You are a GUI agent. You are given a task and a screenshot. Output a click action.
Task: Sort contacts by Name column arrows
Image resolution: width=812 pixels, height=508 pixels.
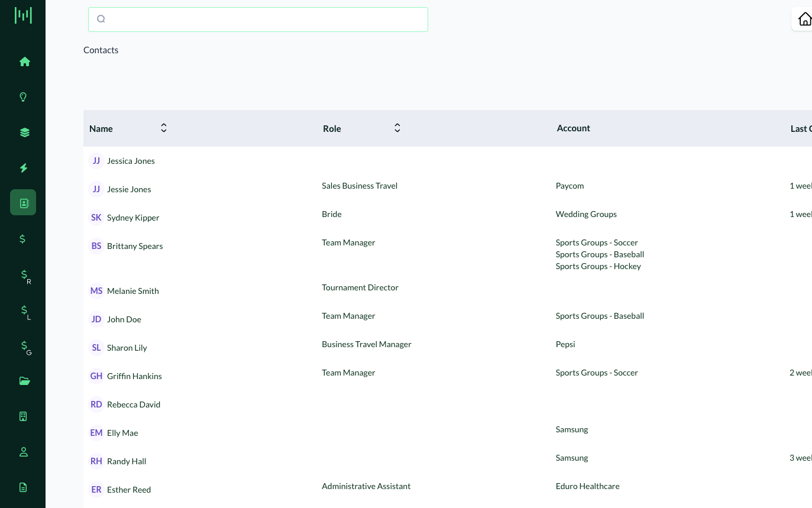point(164,128)
